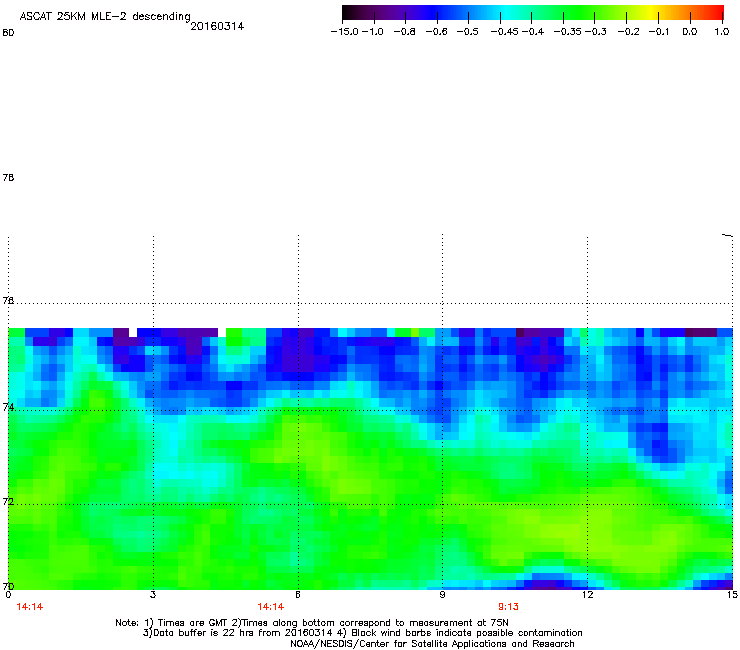Select the "Note: 1) Times are GMT" line
Screen dimensions: 740x650
(311, 623)
